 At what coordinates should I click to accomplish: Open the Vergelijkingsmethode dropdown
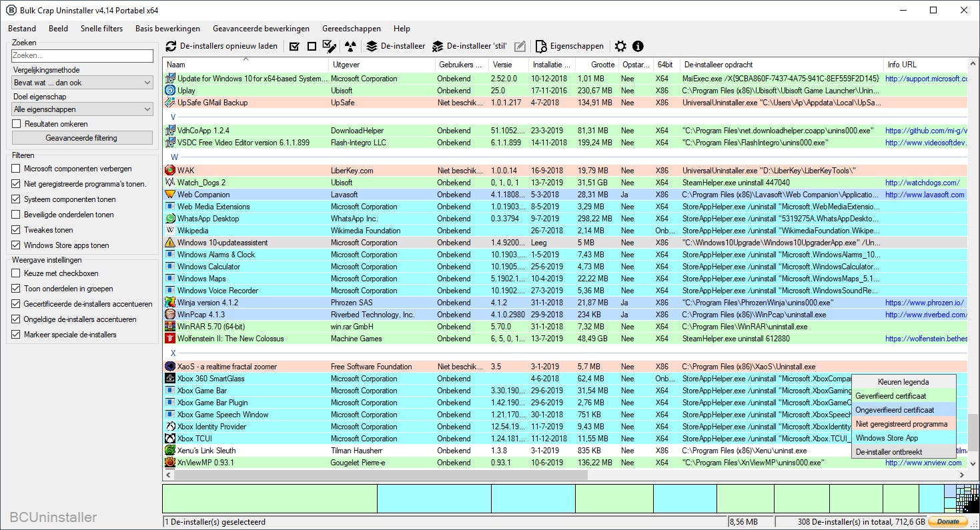[83, 83]
